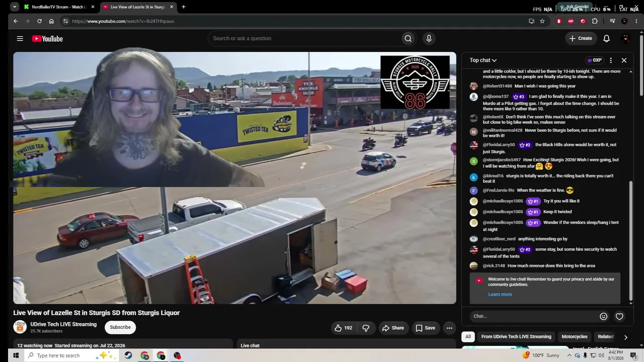Bookmark this page with the star
Screen dimensions: 644x362
(x=542, y=21)
